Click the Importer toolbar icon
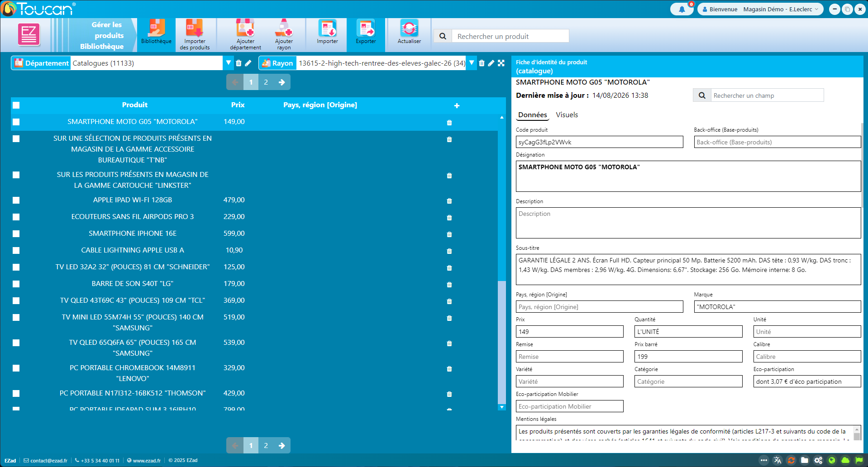The width and height of the screenshot is (868, 467). [x=327, y=33]
